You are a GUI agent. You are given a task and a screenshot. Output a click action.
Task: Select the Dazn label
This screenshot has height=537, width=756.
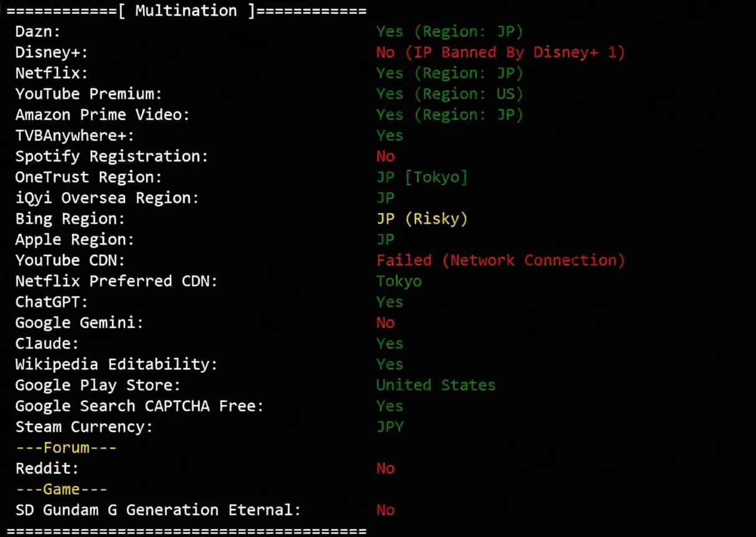point(38,32)
